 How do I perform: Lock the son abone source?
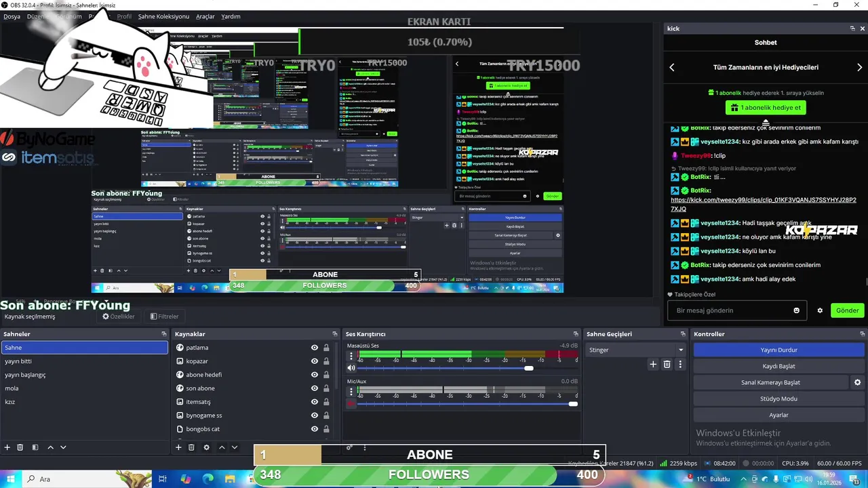click(x=326, y=388)
